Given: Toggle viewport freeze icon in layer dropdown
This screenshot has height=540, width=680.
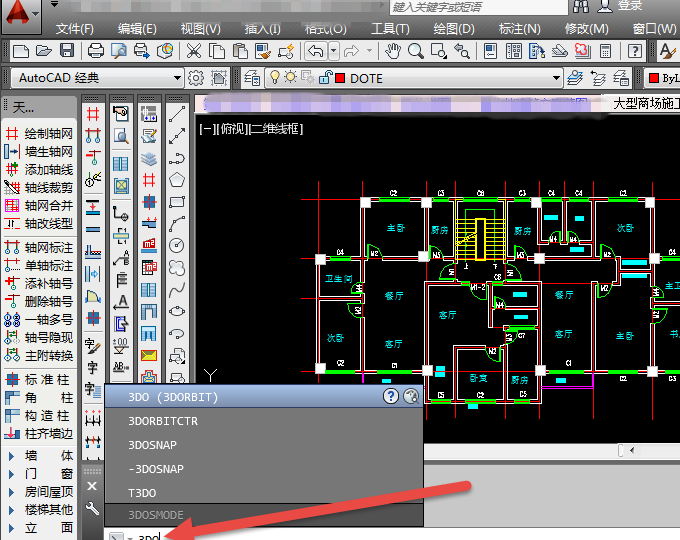Looking at the screenshot, I should click(x=307, y=78).
